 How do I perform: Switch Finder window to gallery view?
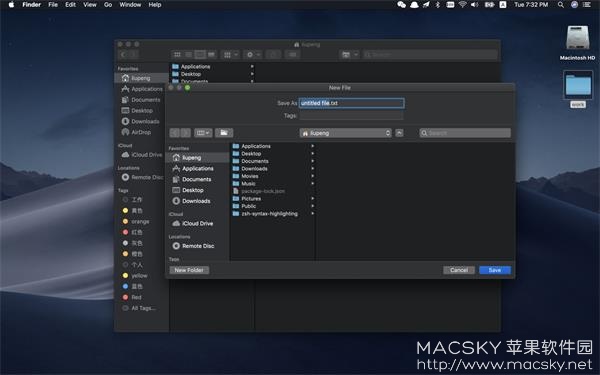point(211,55)
